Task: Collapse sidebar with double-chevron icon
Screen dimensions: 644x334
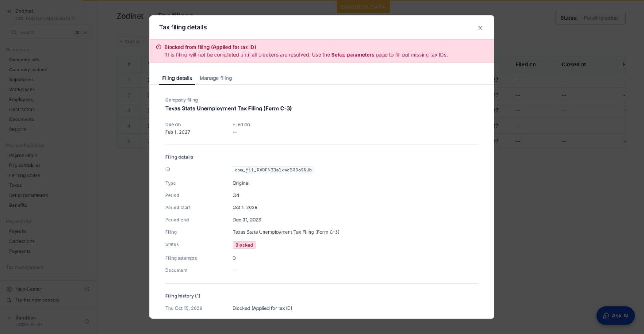Action: coord(9,11)
